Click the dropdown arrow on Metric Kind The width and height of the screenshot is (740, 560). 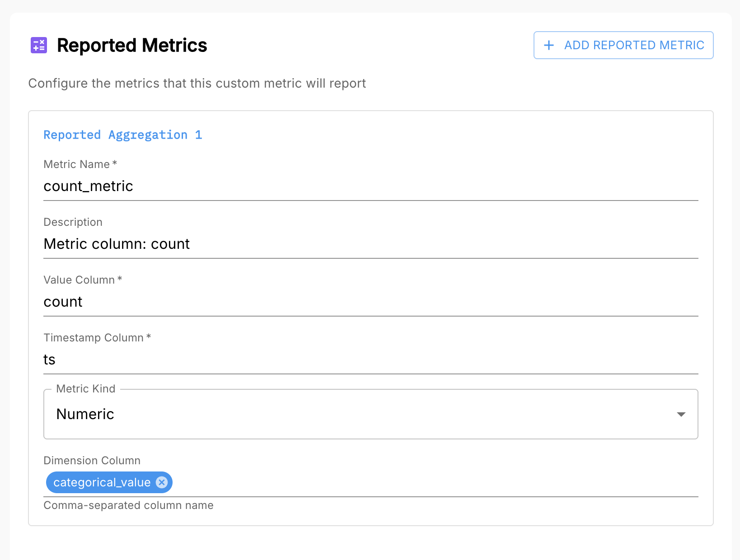click(x=681, y=414)
